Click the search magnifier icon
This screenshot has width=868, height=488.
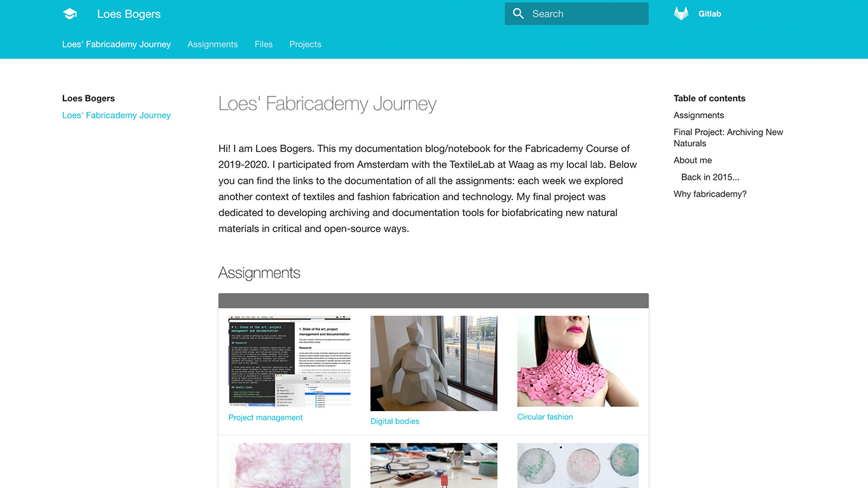(x=519, y=14)
